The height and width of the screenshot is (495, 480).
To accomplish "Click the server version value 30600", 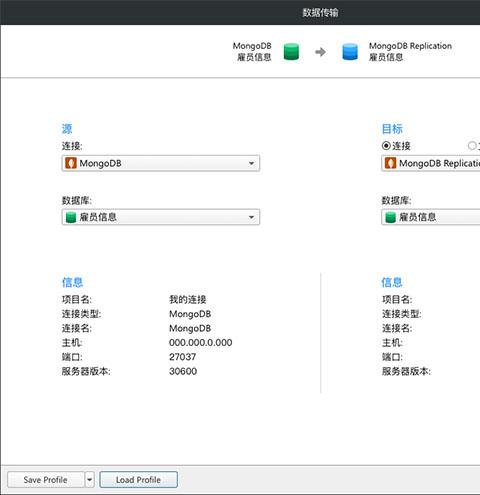I will [x=183, y=371].
